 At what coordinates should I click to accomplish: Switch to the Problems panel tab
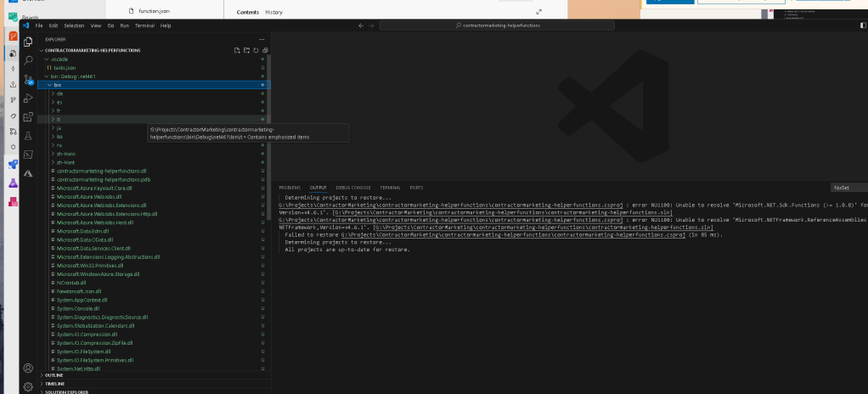[290, 188]
